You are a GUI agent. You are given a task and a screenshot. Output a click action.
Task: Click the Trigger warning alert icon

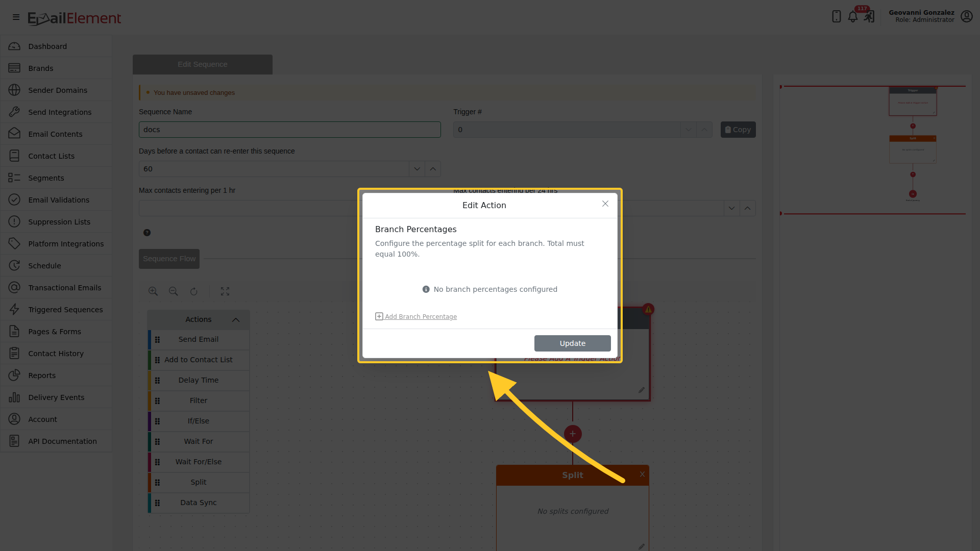(648, 309)
